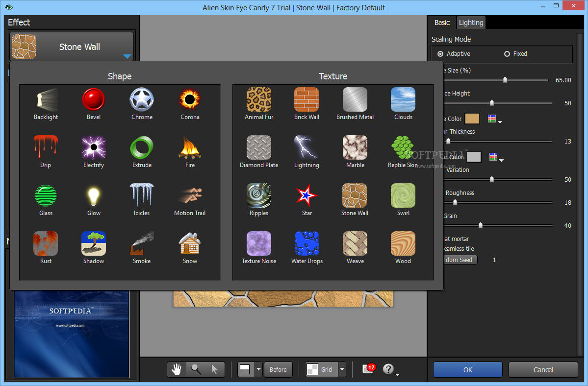The width and height of the screenshot is (588, 386).
Task: Expand the preview split mode dropdown
Action: [258, 369]
